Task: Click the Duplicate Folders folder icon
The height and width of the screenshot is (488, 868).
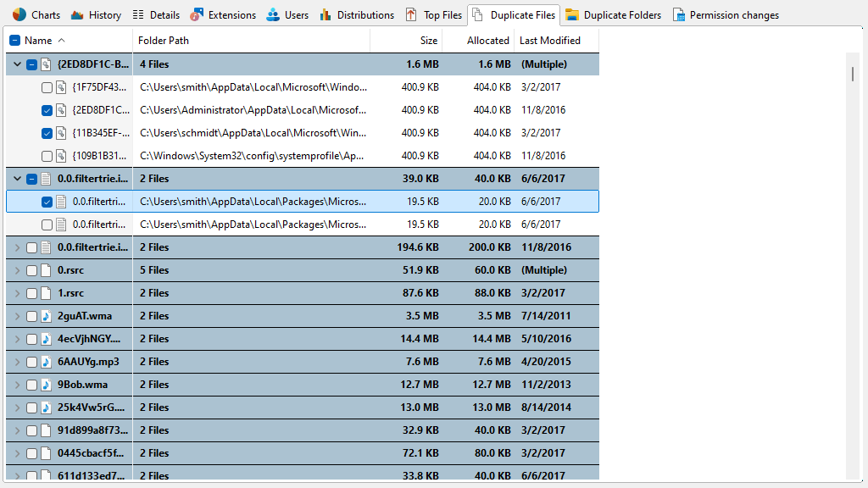Action: [x=573, y=14]
